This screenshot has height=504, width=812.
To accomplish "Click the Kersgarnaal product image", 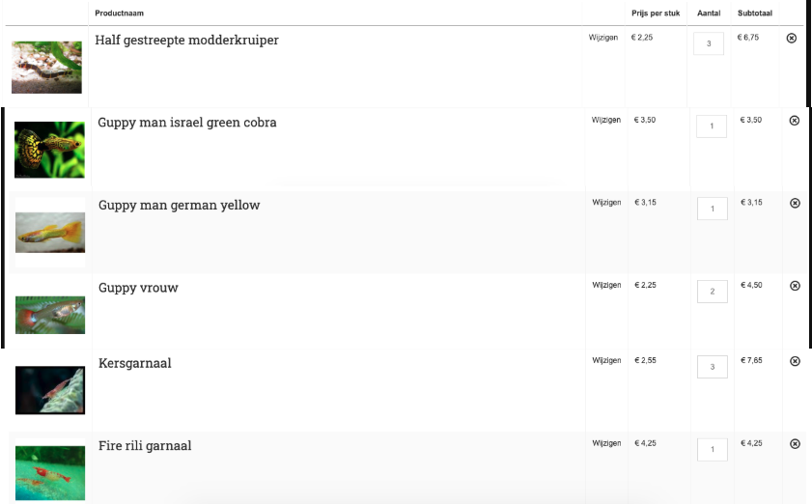I will pos(49,390).
